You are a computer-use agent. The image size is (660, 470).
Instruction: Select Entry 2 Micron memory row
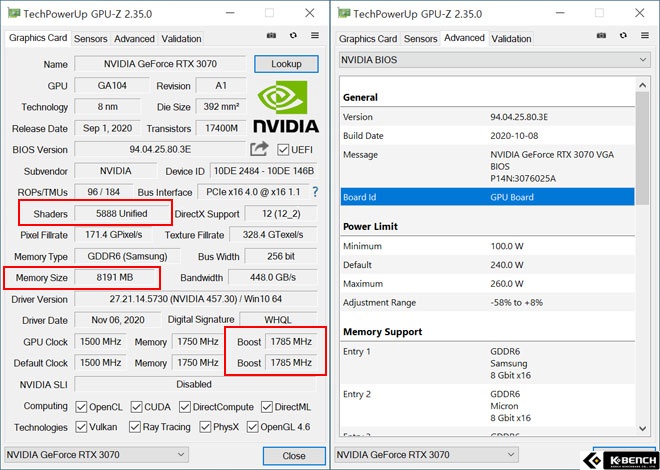[487, 406]
